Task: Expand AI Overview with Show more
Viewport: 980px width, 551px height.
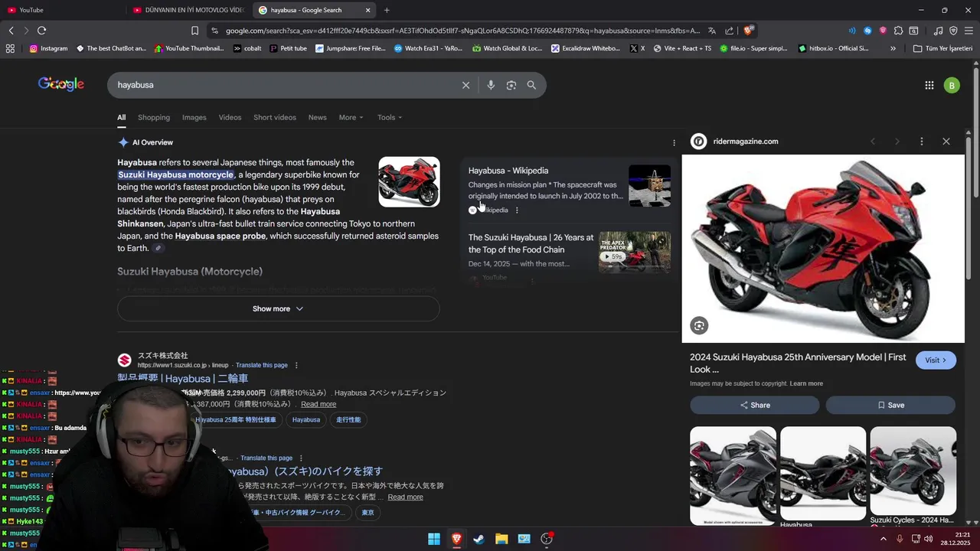Action: click(x=279, y=308)
